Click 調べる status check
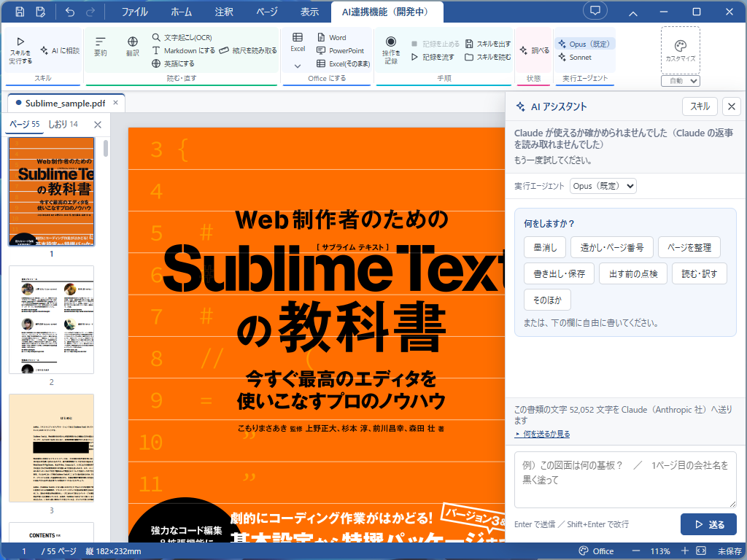Screen dimensions: 747x560 coord(534,50)
